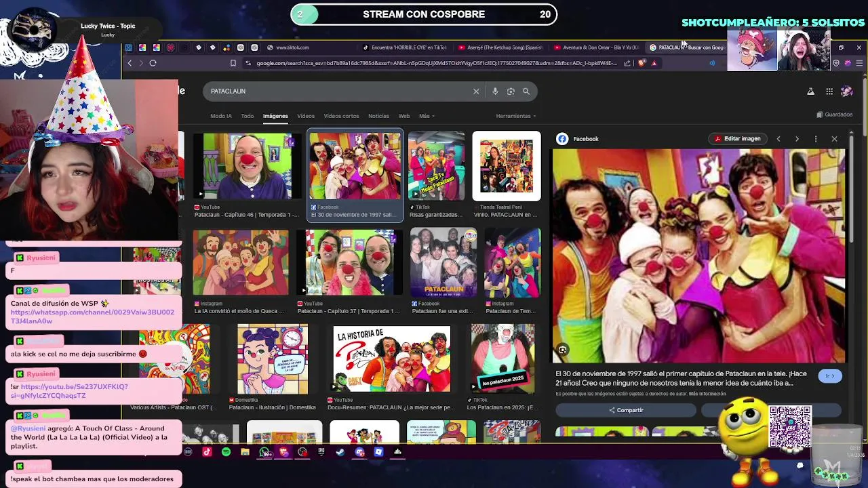
Task: Open the Google apps grid
Action: pyautogui.click(x=829, y=91)
